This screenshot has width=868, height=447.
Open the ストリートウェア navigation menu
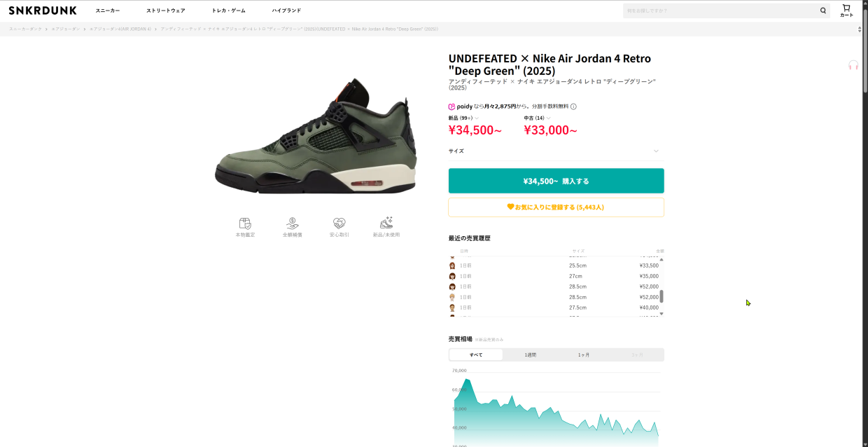point(165,11)
